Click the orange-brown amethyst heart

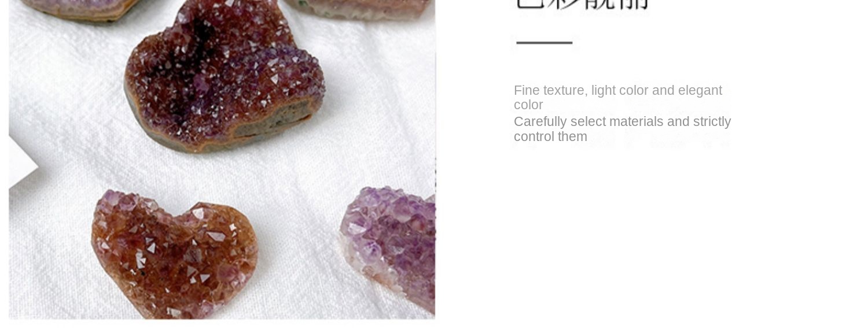[x=174, y=254]
